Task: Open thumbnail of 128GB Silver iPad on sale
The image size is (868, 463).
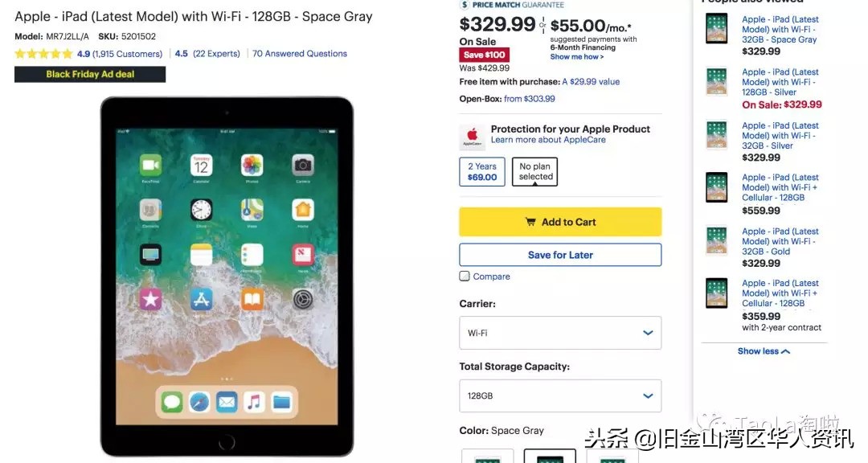Action: pyautogui.click(x=716, y=82)
